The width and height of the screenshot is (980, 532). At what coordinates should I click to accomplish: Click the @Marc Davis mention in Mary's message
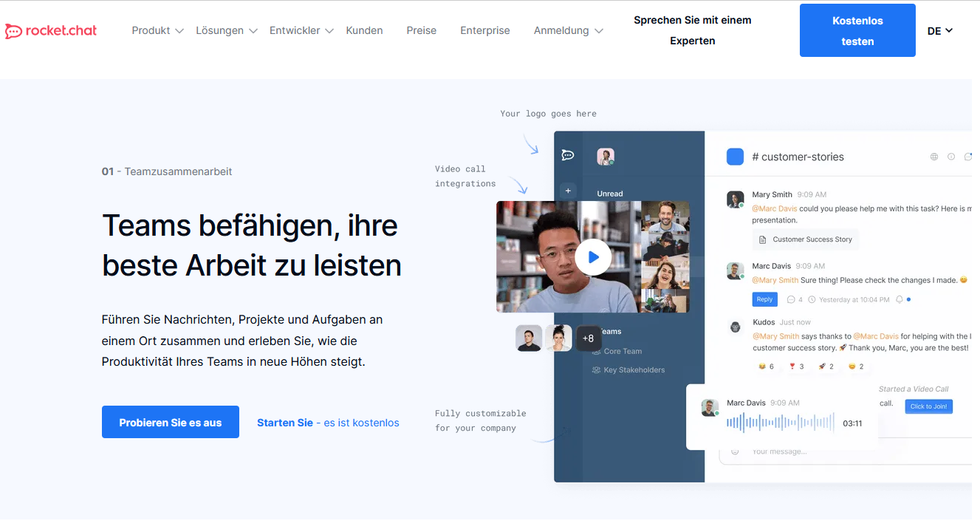click(x=774, y=209)
